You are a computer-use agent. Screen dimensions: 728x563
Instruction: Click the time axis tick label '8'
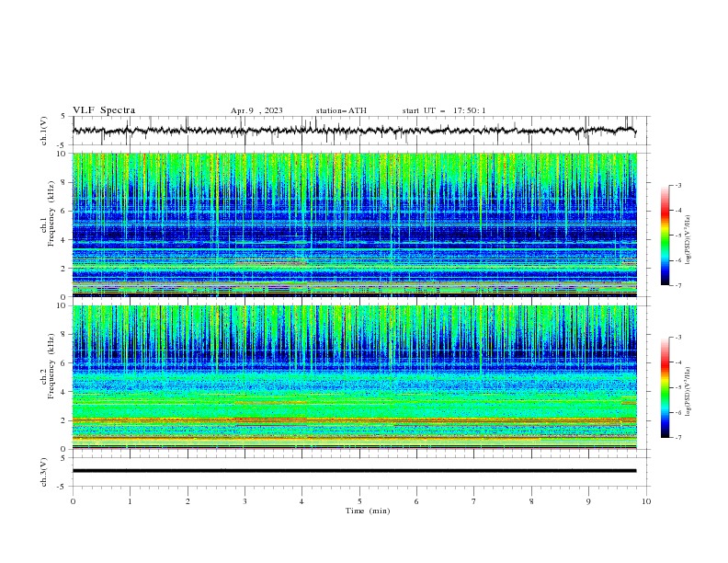(531, 501)
